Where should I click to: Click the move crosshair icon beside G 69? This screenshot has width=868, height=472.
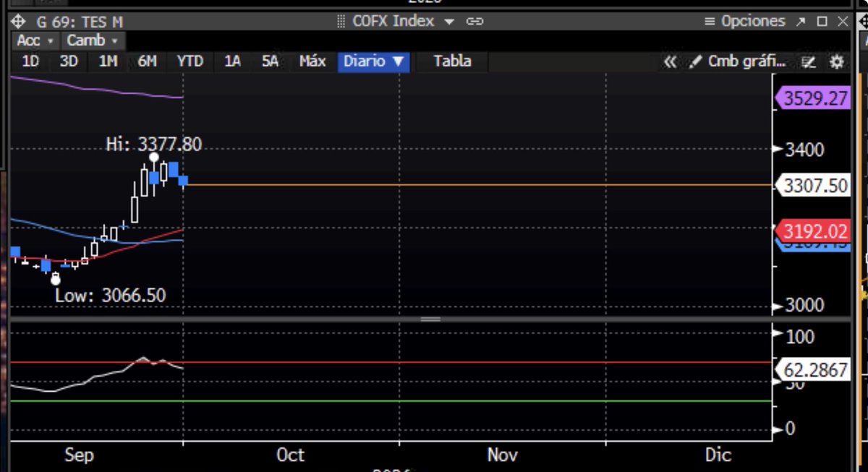[x=19, y=22]
